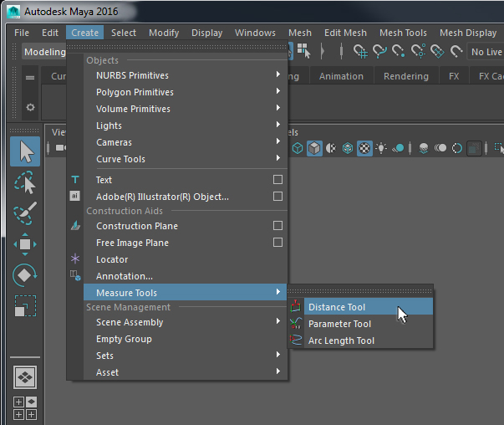Tear off the Measure Tools submenu
This screenshot has height=425, width=504.
pyautogui.click(x=360, y=291)
